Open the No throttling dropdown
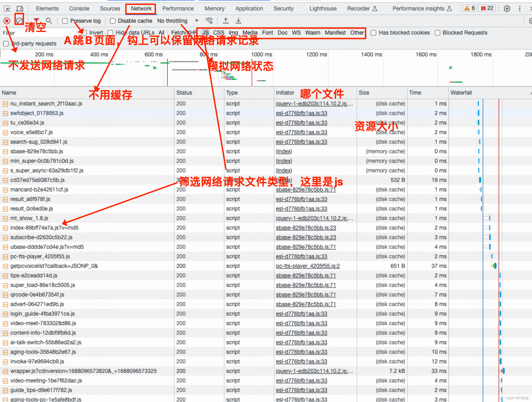Image resolution: width=532 pixels, height=402 pixels. point(178,21)
